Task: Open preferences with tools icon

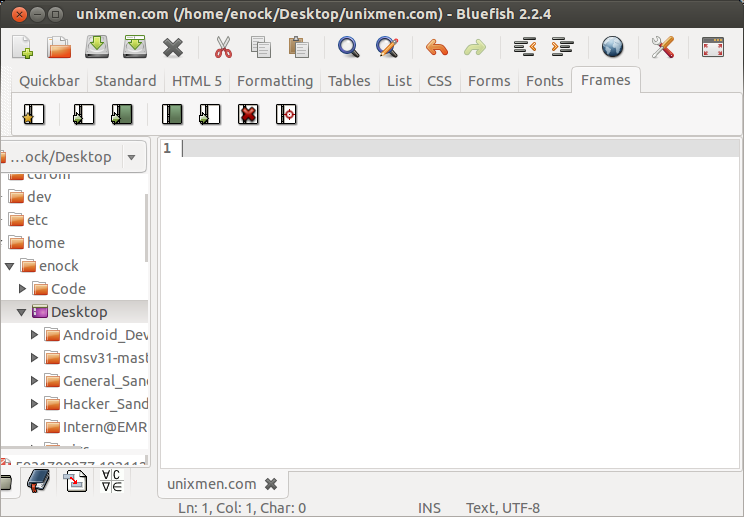Action: click(x=663, y=47)
